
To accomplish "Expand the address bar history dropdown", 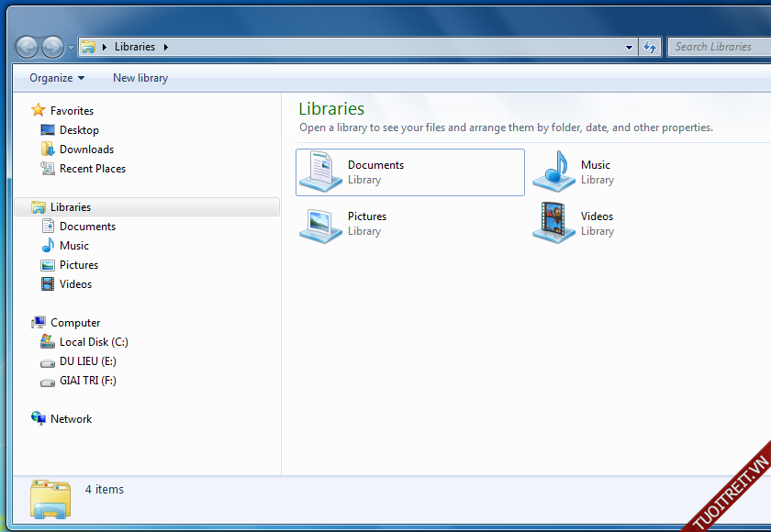I will tap(629, 47).
